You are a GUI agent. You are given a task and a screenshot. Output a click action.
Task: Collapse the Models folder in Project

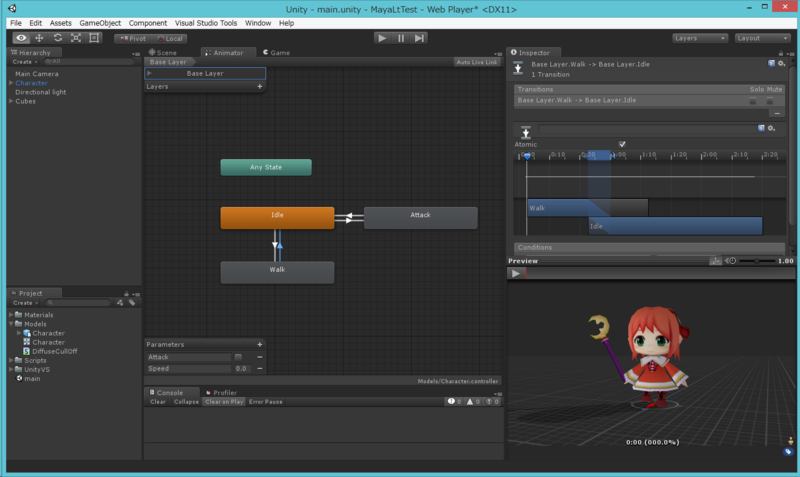[11, 324]
